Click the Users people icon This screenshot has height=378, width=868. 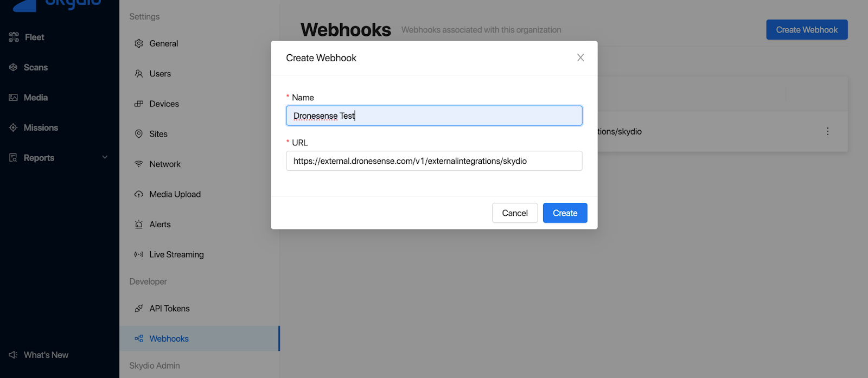pos(139,74)
